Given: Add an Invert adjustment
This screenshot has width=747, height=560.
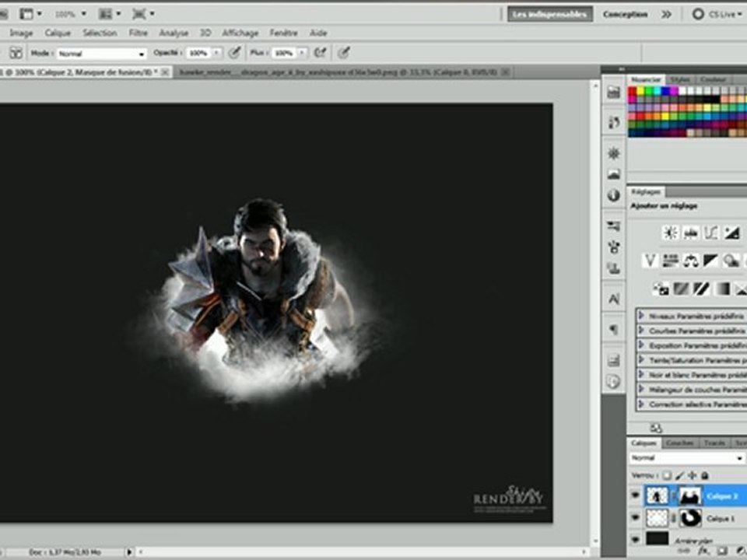Looking at the screenshot, I should [661, 289].
